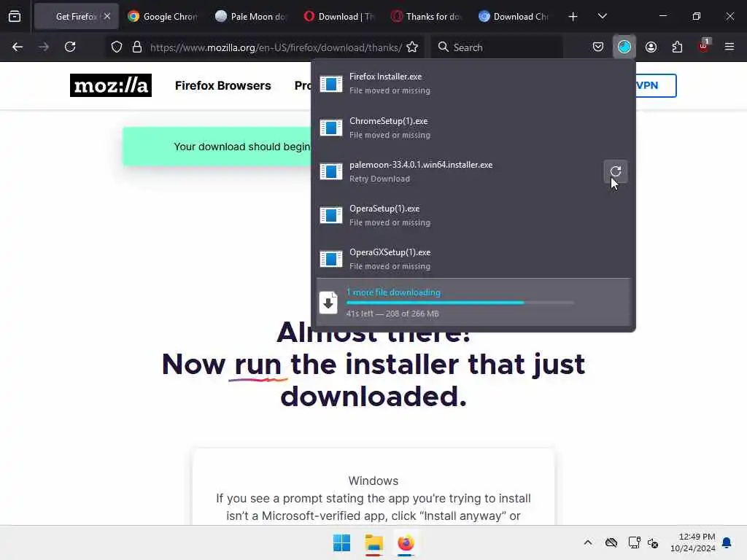
Task: Open the notification bell icon
Action: 727,542
